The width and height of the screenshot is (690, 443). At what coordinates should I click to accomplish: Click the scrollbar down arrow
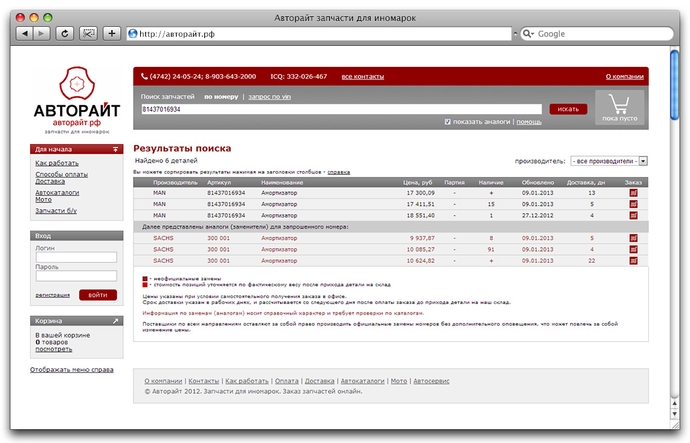pos(675,414)
